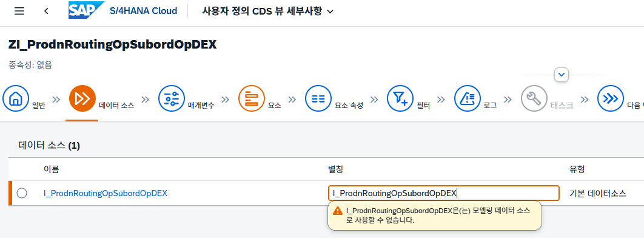Click the SAP logo
This screenshot has height=238, width=644.
86,10
